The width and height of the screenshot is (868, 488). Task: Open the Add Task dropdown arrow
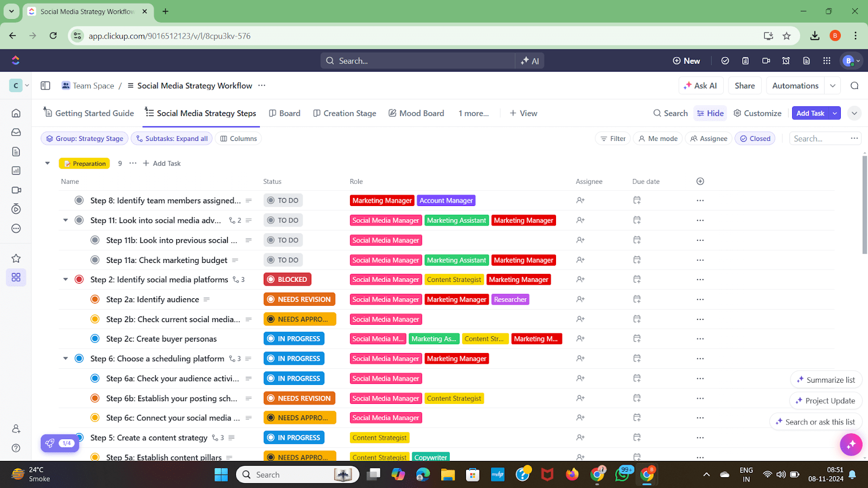point(835,113)
